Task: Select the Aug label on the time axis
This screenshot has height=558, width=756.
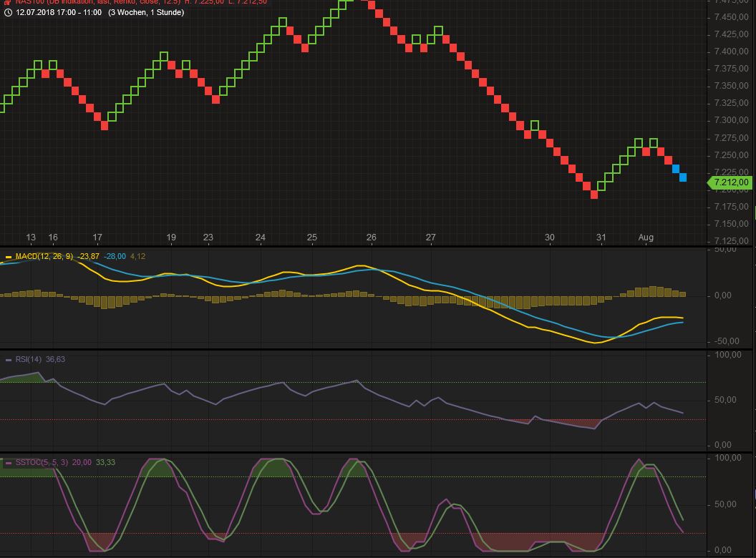Action: (x=647, y=237)
